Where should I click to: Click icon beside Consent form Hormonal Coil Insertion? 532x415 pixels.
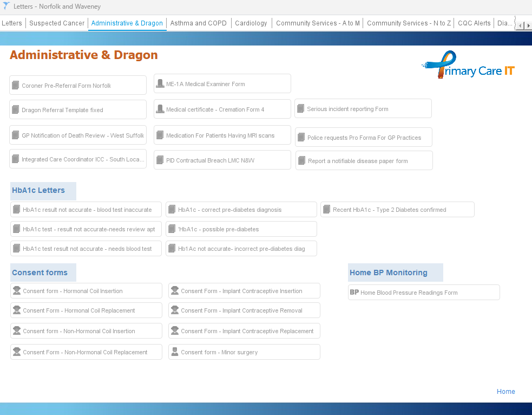pos(17,291)
